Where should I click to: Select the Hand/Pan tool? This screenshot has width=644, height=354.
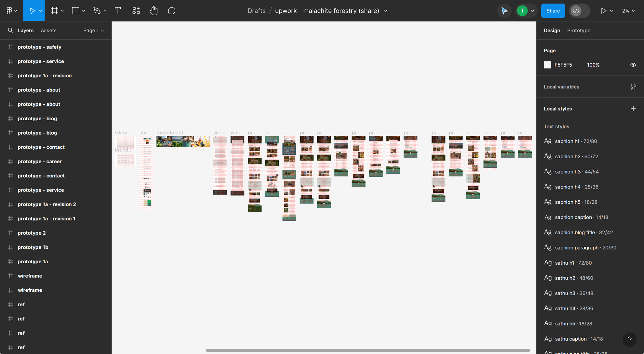coord(154,10)
